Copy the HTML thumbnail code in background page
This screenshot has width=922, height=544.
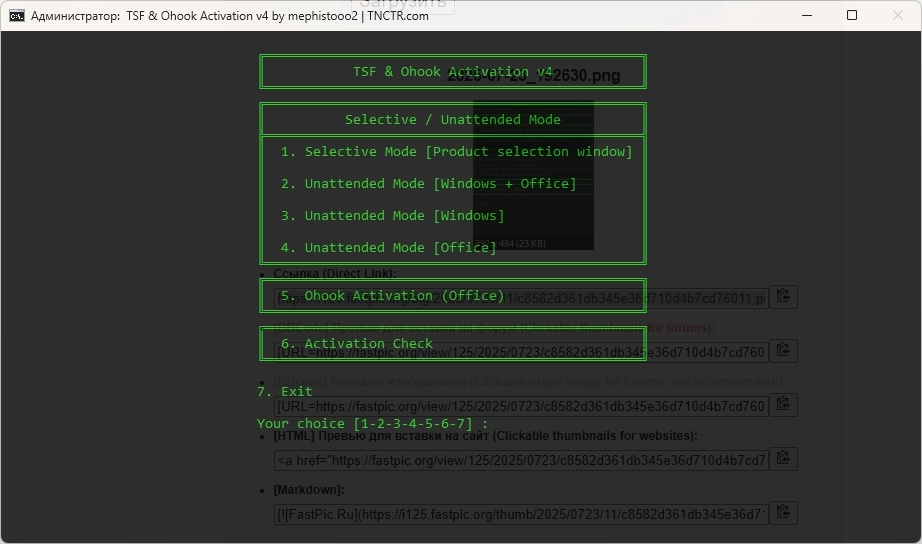[x=783, y=459]
